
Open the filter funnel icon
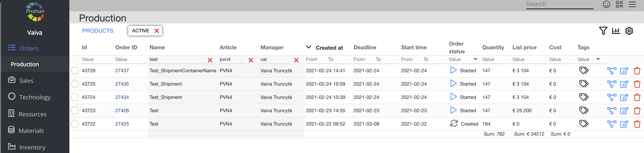click(603, 31)
